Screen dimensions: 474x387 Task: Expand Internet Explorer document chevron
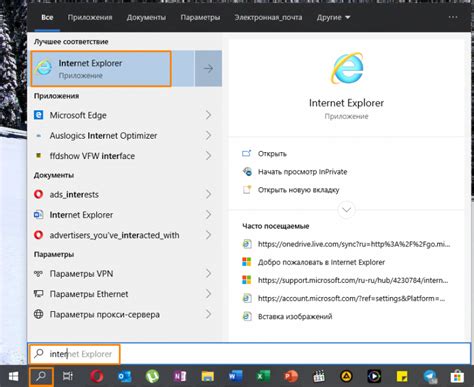point(208,215)
